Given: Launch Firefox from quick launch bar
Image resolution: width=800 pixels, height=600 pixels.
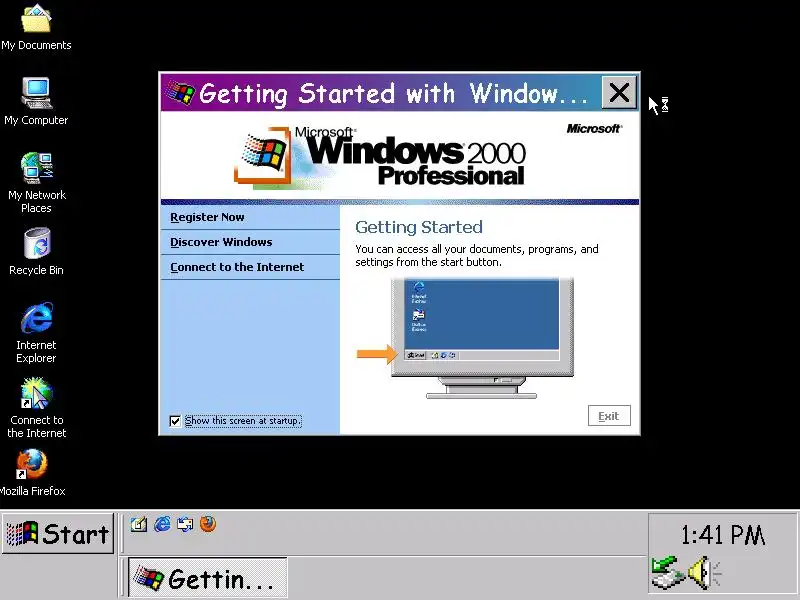Looking at the screenshot, I should coord(208,524).
